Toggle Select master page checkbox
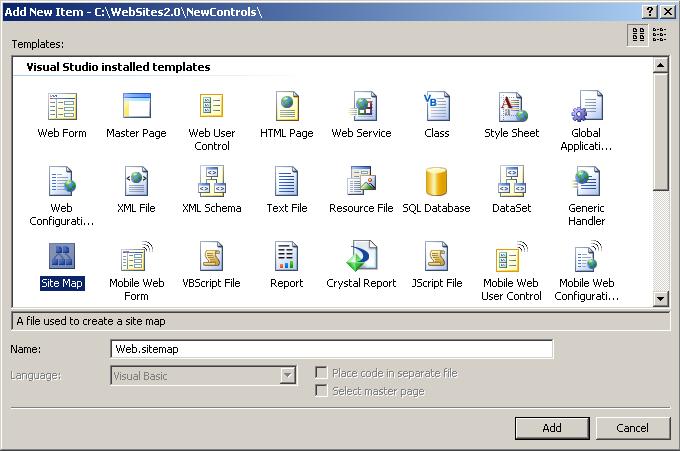The height and width of the screenshot is (451, 680). [x=321, y=391]
